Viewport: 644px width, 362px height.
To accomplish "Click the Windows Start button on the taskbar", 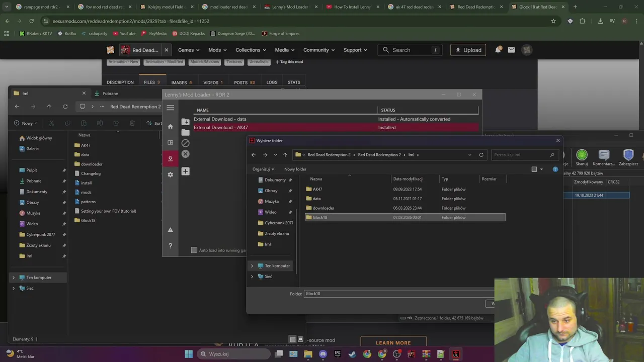I will [188, 354].
